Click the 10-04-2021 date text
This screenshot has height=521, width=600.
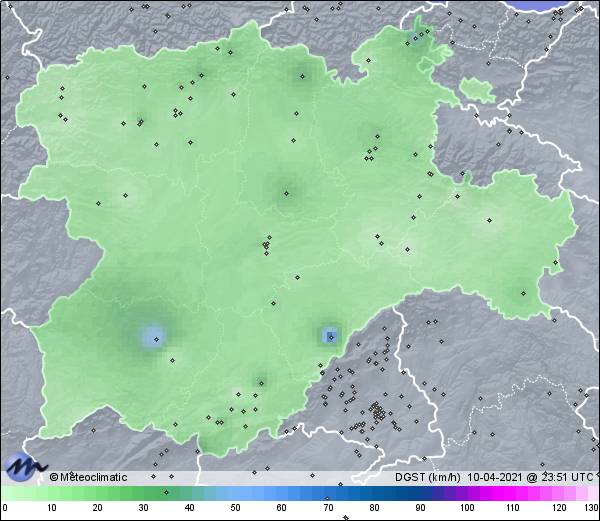click(x=495, y=477)
